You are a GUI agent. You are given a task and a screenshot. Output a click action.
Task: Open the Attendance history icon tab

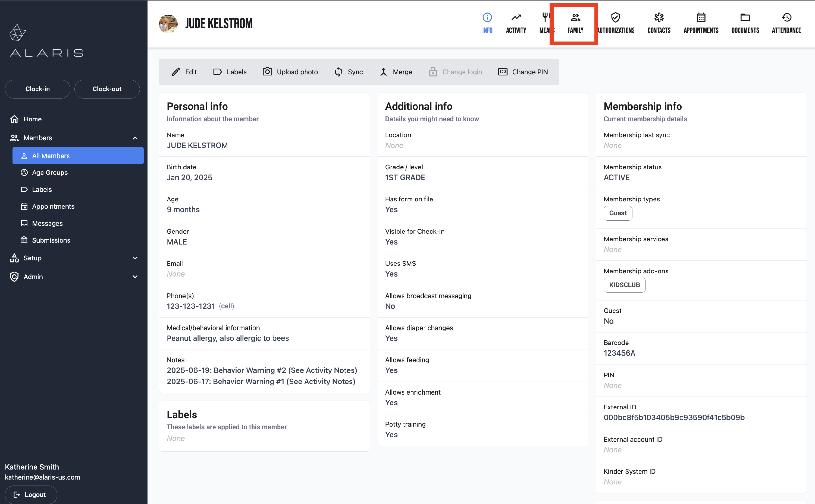786,17
